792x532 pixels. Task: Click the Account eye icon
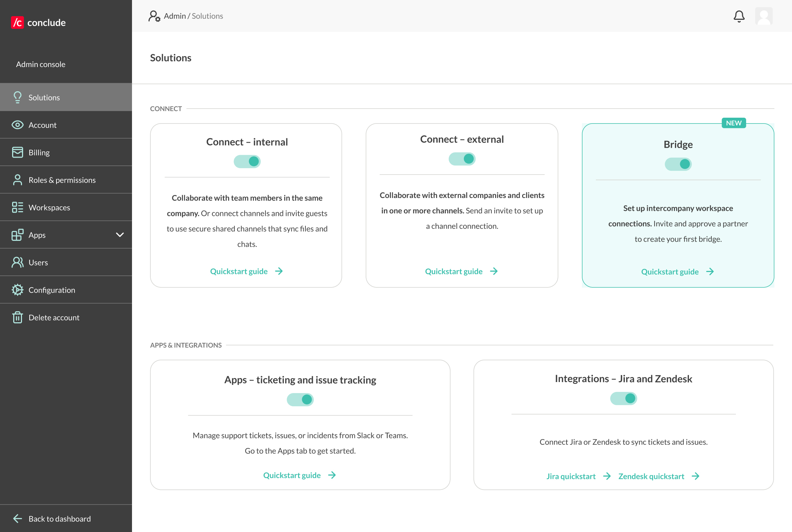(x=17, y=125)
